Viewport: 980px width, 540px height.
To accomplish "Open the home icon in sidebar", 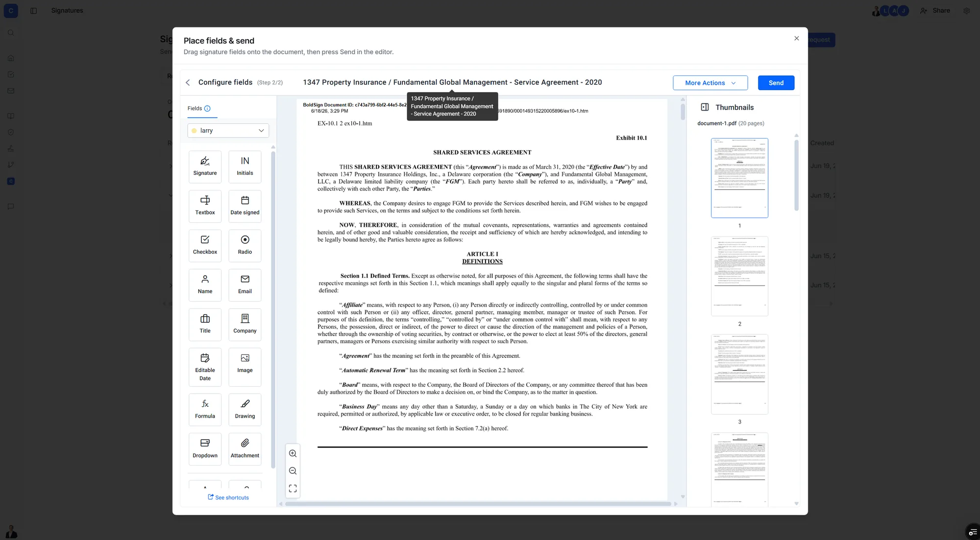I will [11, 58].
